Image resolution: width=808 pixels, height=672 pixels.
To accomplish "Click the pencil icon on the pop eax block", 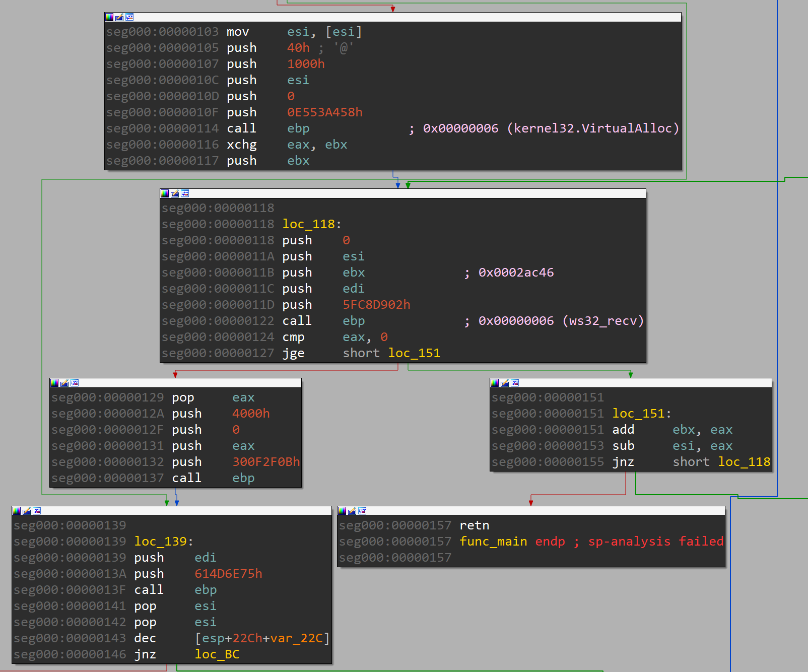I will pos(64,383).
